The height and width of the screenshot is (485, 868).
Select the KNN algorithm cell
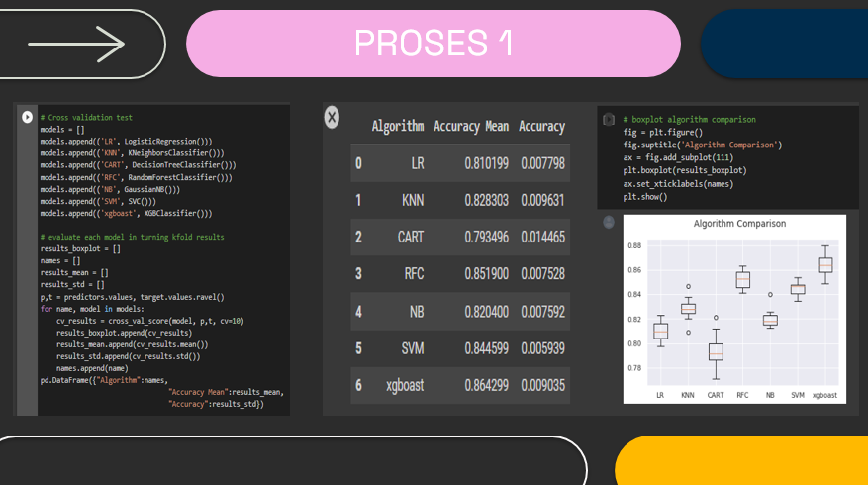click(x=413, y=200)
